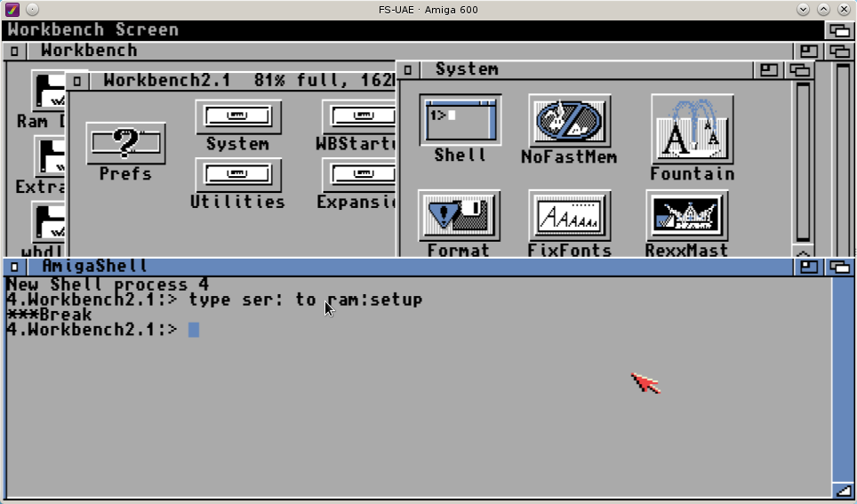
Task: Select the Format disk icon
Action: 459,215
